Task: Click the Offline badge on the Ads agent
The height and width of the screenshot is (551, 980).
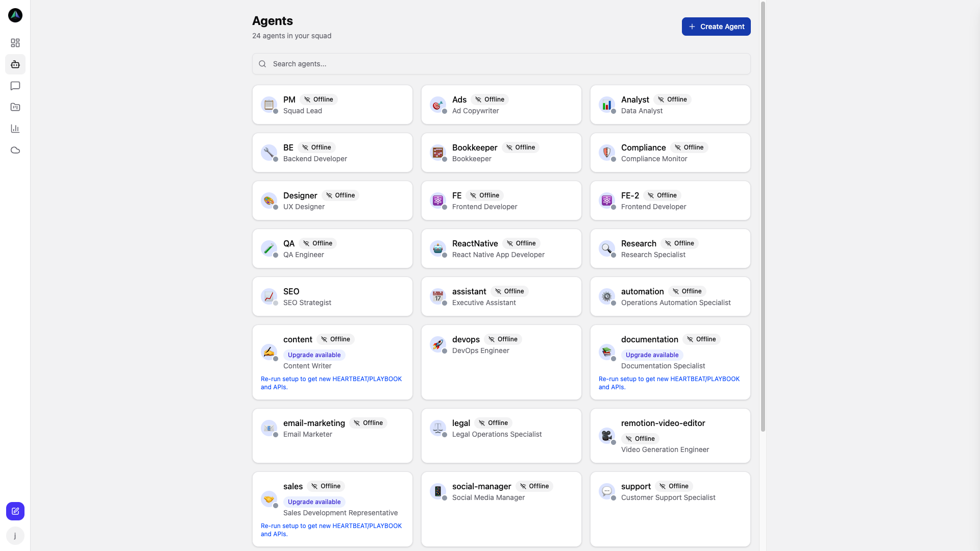Action: click(489, 99)
